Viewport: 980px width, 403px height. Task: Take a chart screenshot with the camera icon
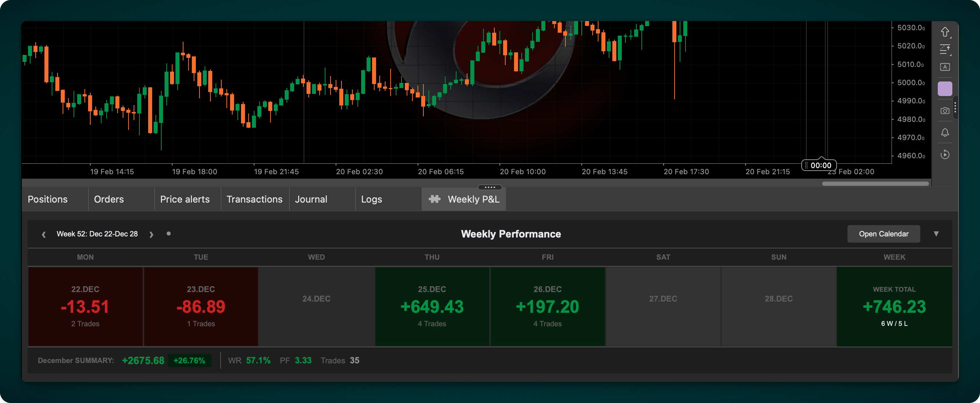(946, 111)
